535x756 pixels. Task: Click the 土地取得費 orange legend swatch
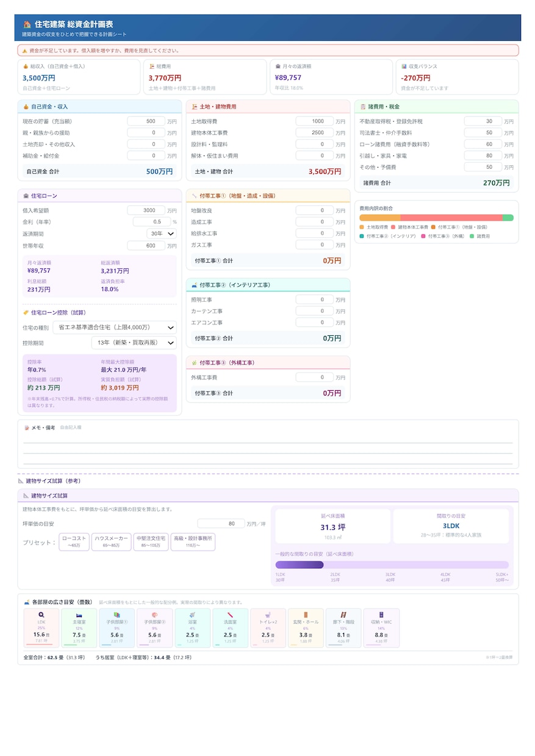362,227
